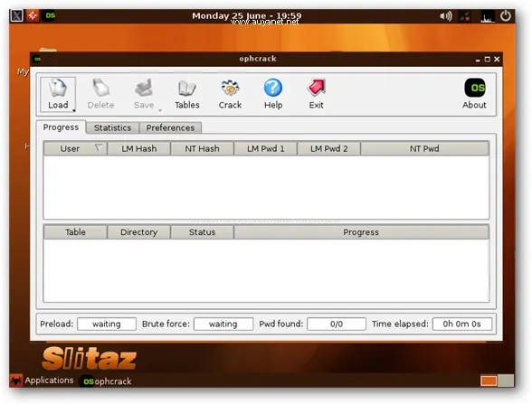Switch to the Progress tab

click(x=61, y=127)
